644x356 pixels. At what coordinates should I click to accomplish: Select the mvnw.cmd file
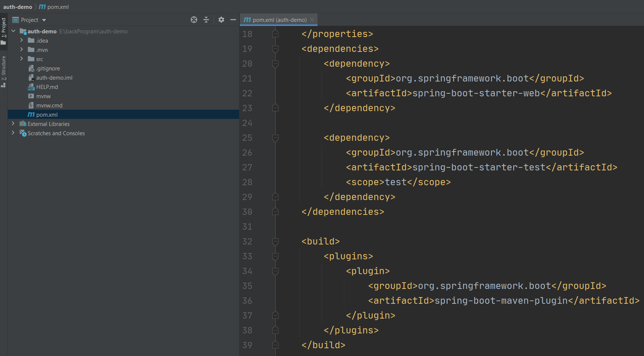tap(49, 106)
